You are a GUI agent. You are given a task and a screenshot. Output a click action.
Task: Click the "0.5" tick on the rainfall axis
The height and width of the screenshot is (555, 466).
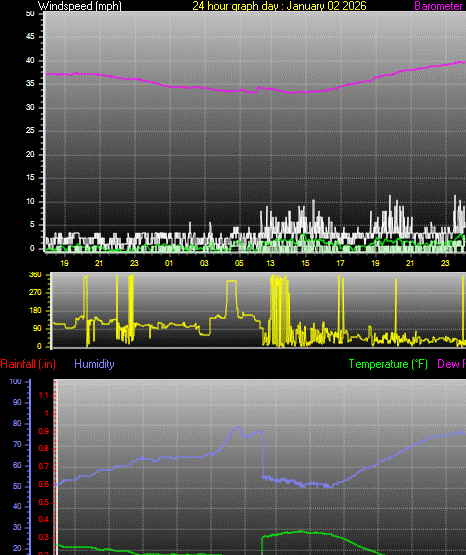click(x=44, y=503)
